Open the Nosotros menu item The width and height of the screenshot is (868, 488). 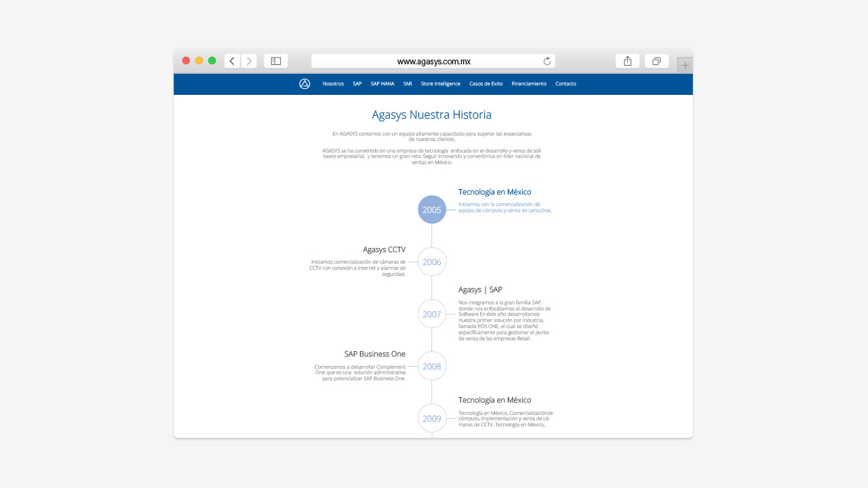333,84
